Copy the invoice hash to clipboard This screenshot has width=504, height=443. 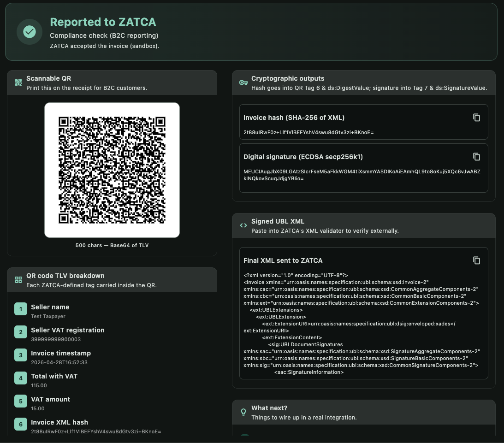(476, 118)
